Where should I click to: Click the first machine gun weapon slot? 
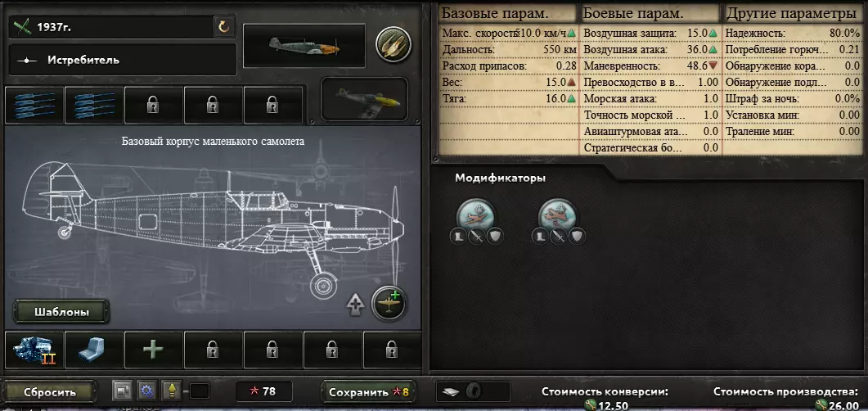pyautogui.click(x=34, y=105)
